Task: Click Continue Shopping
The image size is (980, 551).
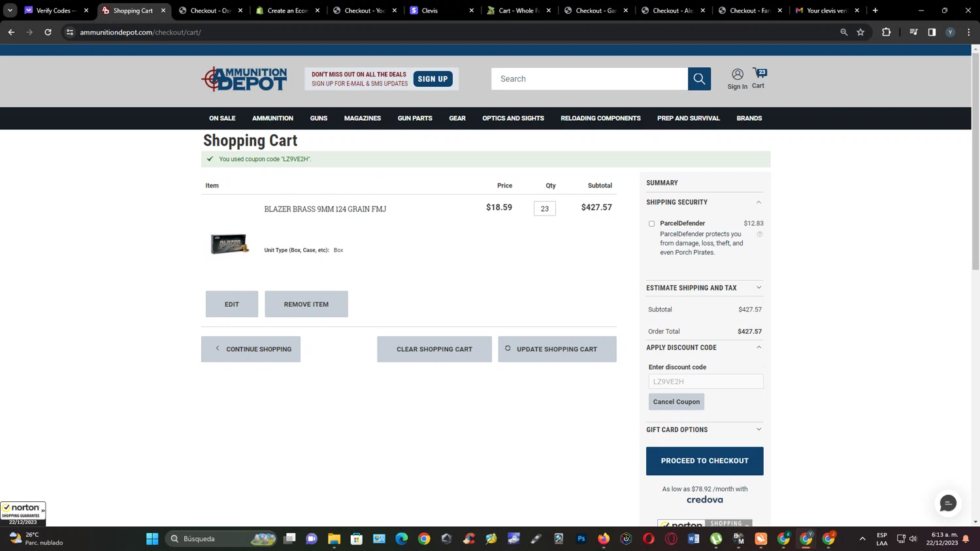Action: 251,349
